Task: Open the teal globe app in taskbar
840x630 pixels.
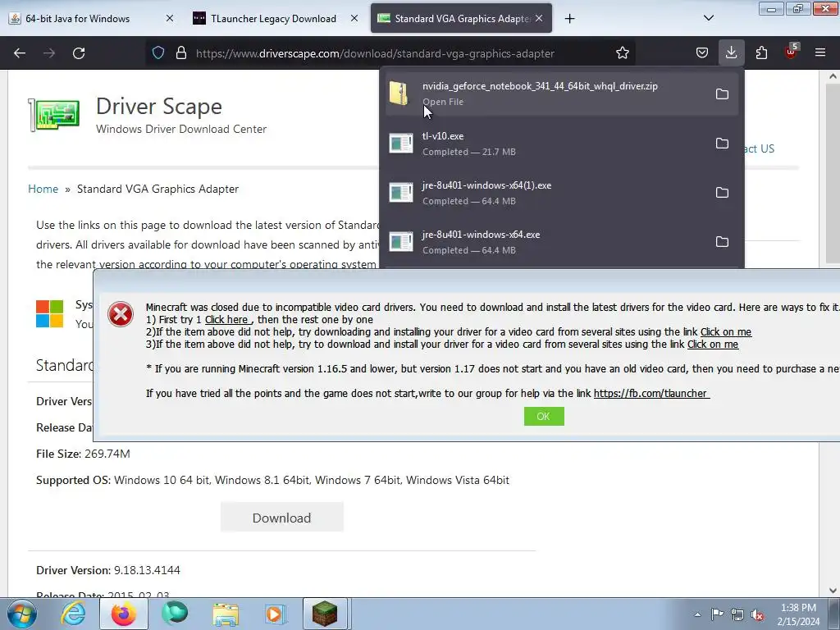Action: [175, 614]
